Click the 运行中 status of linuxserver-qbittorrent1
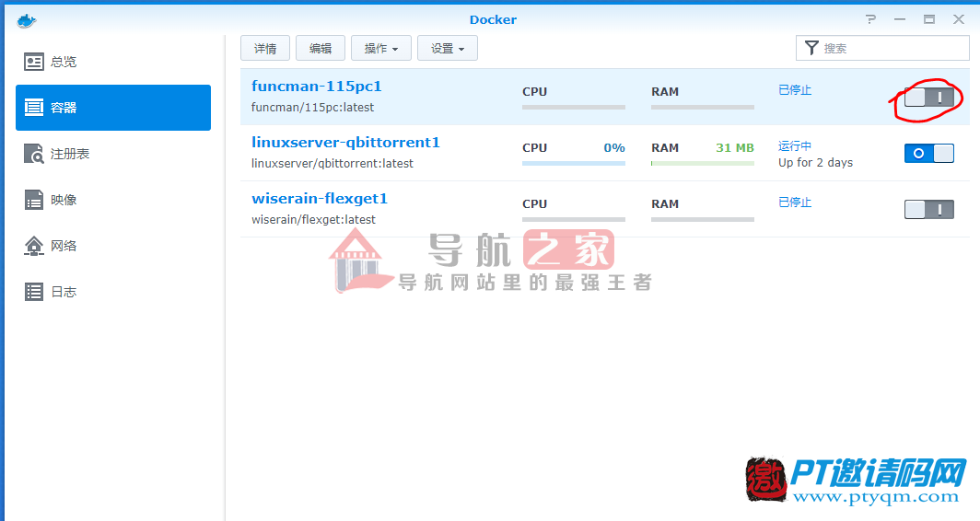 click(795, 146)
